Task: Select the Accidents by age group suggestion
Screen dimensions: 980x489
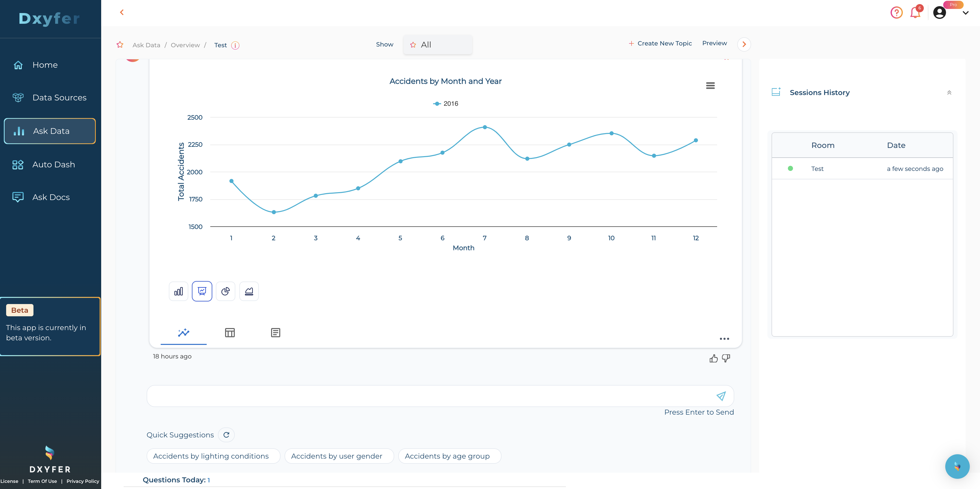Action: click(449, 456)
